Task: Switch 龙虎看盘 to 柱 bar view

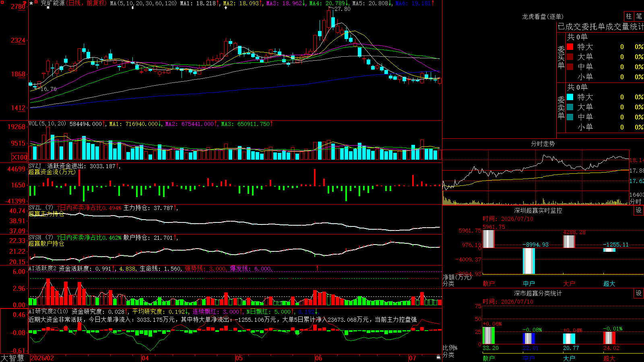Action: [x=629, y=16]
